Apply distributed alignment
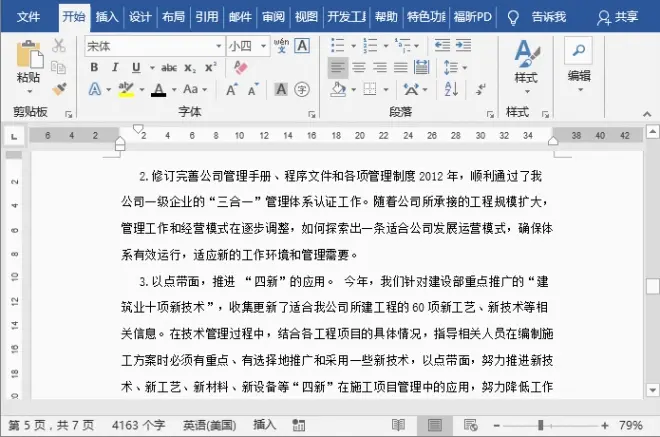The width and height of the screenshot is (660, 437). point(421,67)
